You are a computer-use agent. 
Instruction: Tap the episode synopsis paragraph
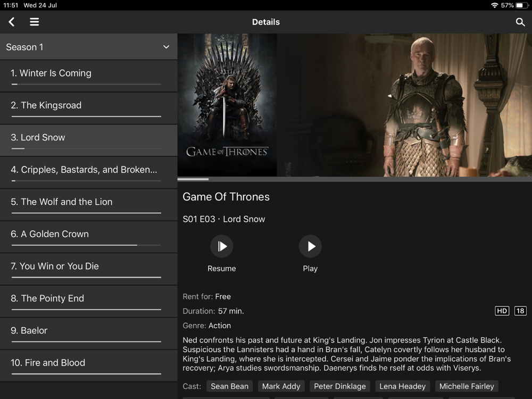coord(347,354)
